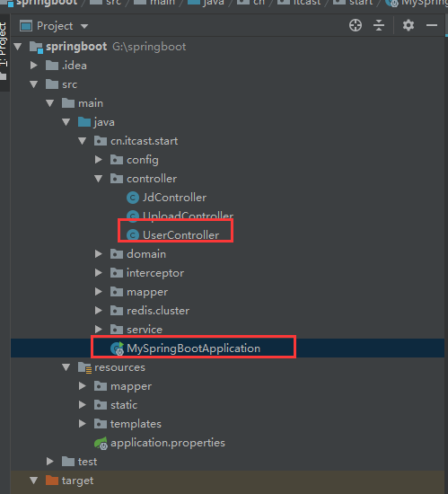The image size is (448, 494).
Task: Click the locate/scroll-from-source crosshair icon
Action: coord(356,25)
